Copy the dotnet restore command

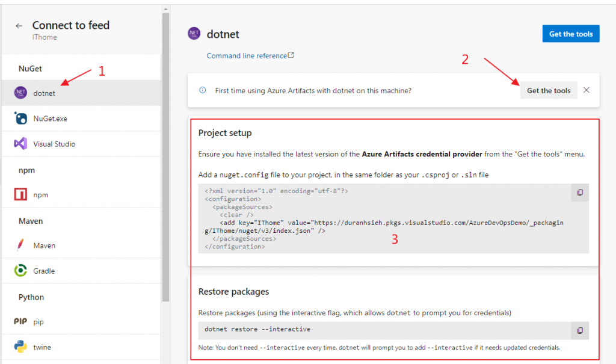(x=580, y=330)
